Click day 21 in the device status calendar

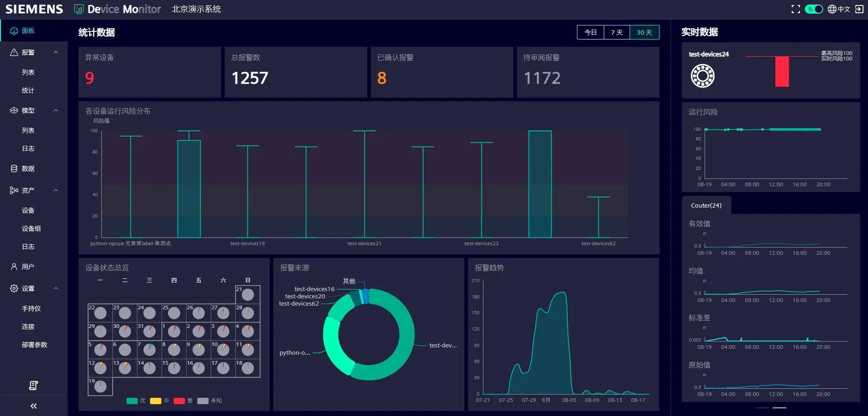(x=247, y=295)
